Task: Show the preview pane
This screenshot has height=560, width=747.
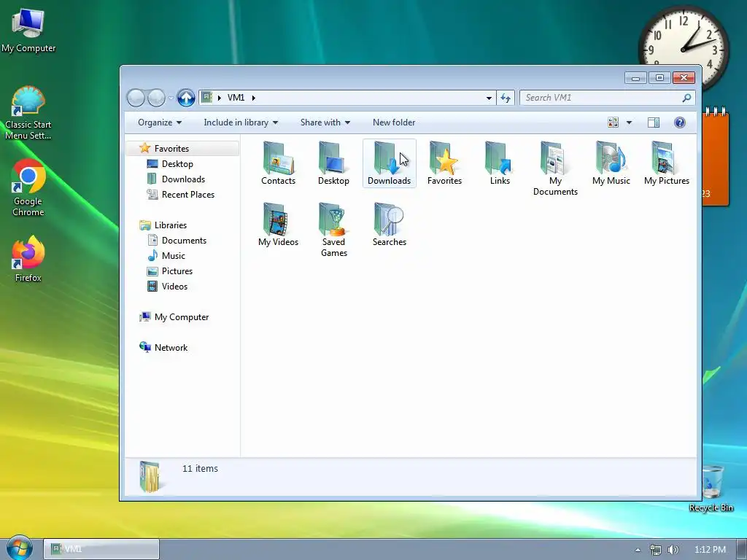Action: pyautogui.click(x=654, y=122)
